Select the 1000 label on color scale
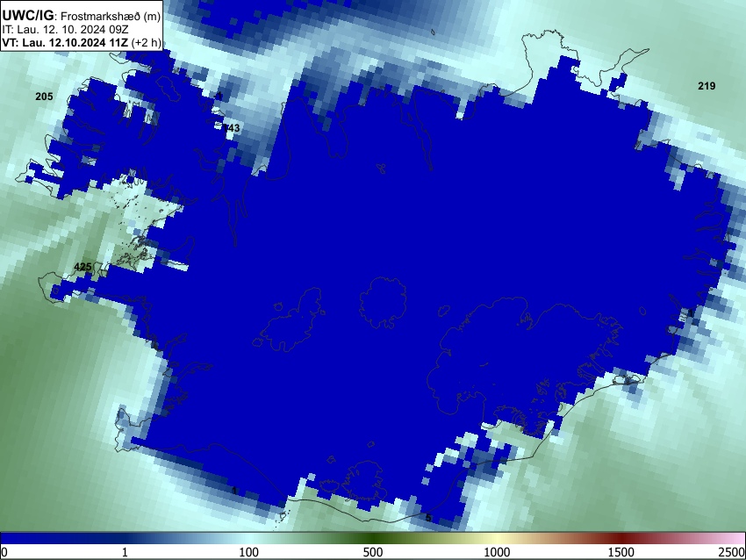The width and height of the screenshot is (746, 560). pyautogui.click(x=497, y=552)
